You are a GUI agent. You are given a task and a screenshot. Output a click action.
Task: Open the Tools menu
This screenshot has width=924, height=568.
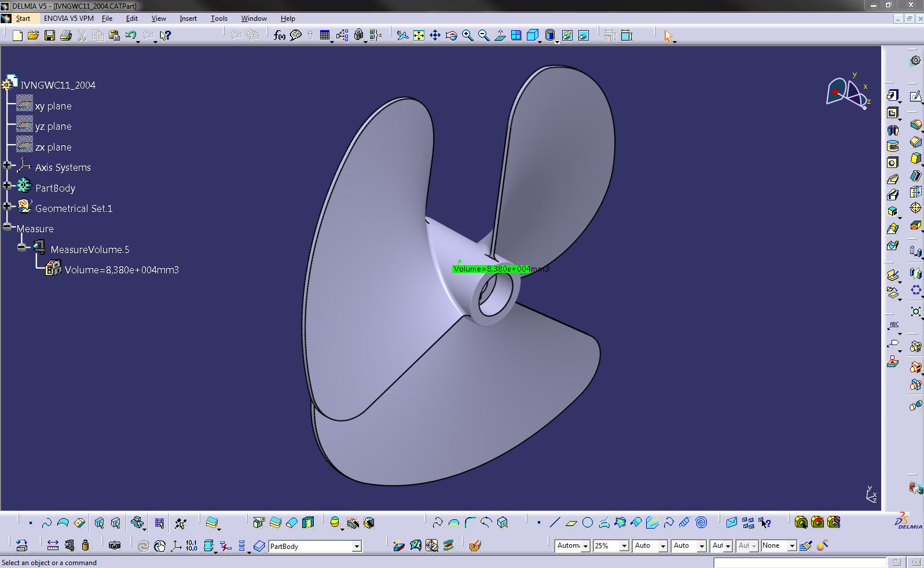[219, 19]
